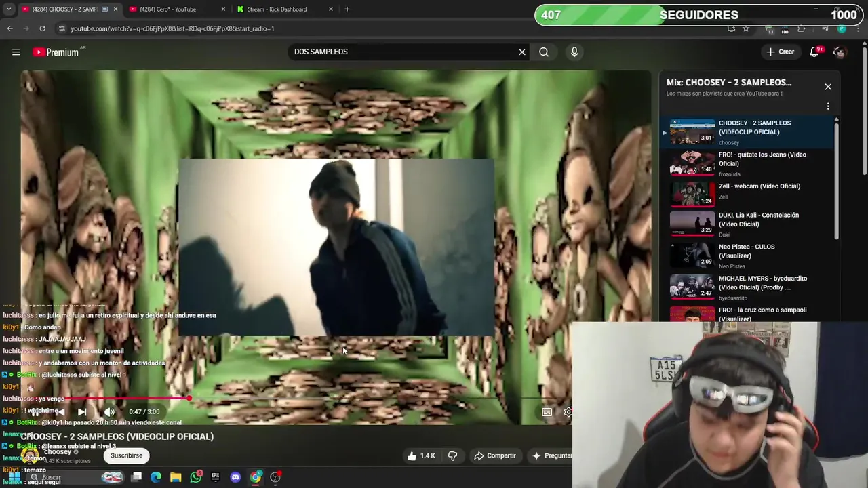The width and height of the screenshot is (868, 488).
Task: Click the playing video frame to pause
Action: click(336, 247)
